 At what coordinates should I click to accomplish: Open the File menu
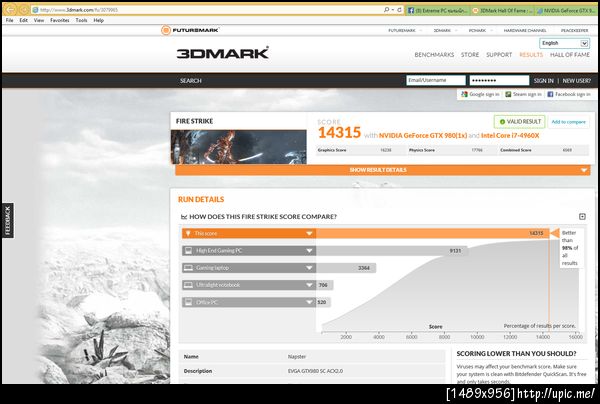click(10, 20)
